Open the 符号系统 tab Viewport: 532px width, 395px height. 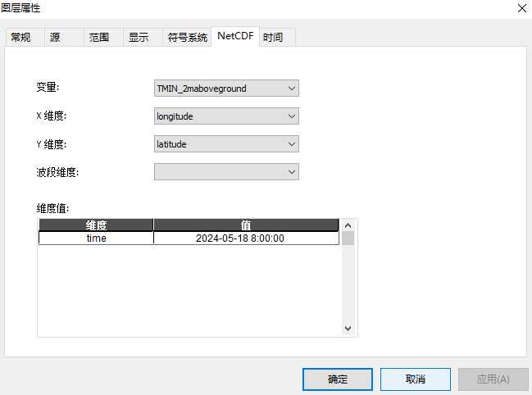pyautogui.click(x=188, y=38)
